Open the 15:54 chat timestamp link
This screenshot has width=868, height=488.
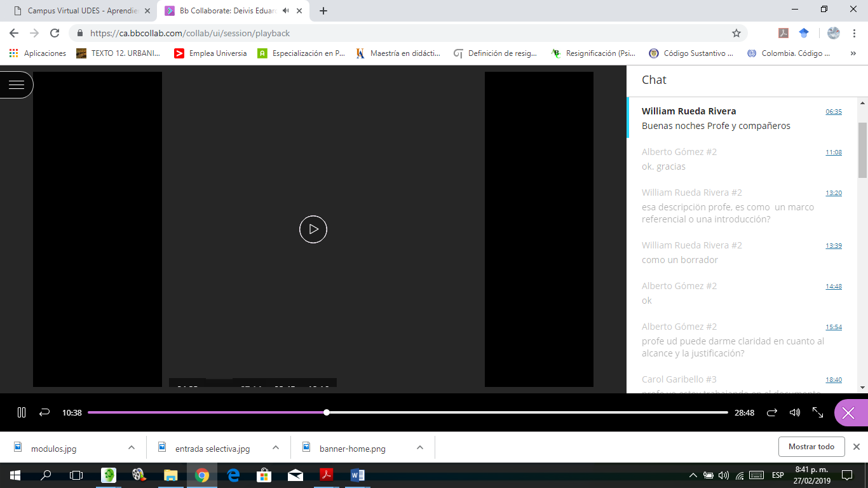point(834,327)
